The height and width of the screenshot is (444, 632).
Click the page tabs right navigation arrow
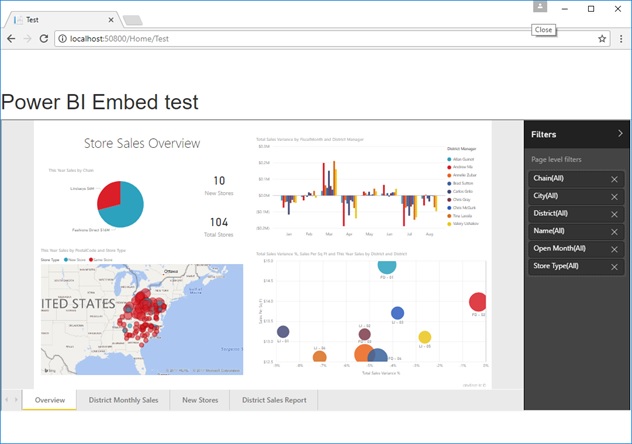click(16, 400)
